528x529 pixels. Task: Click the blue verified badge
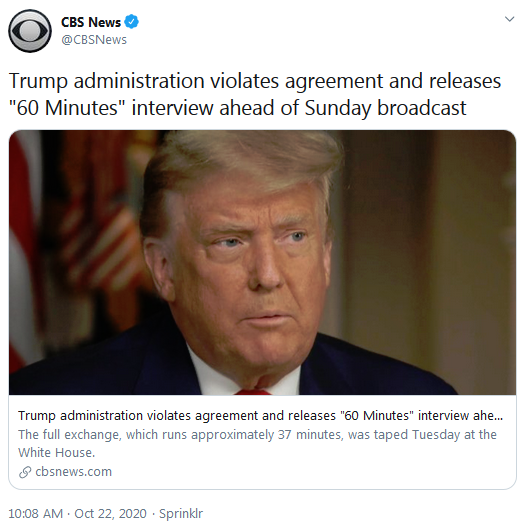pyautogui.click(x=132, y=22)
